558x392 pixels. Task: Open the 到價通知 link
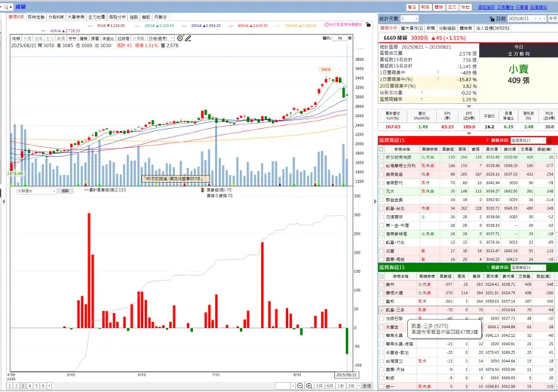pos(538,7)
